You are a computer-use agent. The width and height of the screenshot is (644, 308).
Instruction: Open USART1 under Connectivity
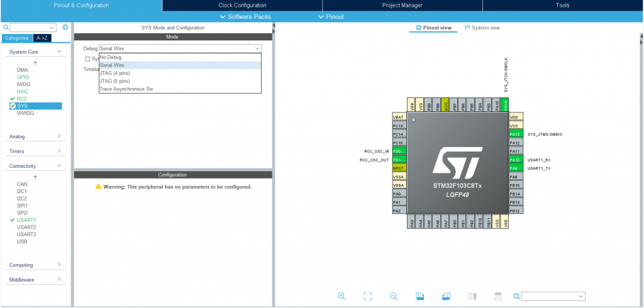pyautogui.click(x=26, y=220)
